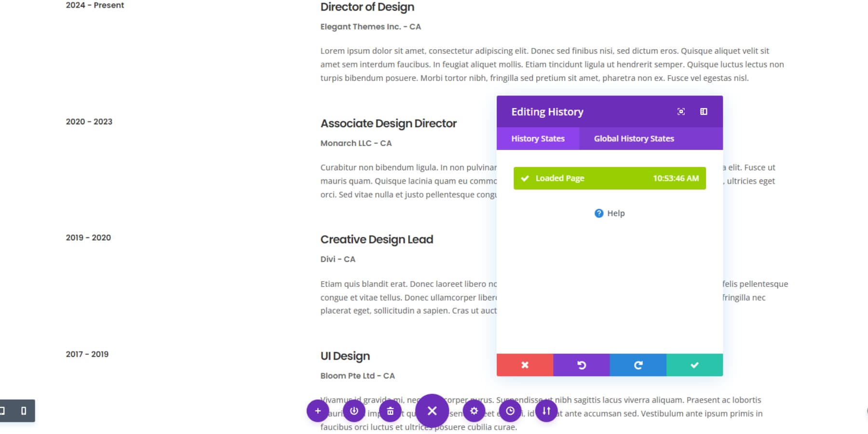The image size is (868, 434).
Task: Discard history changes with the red X
Action: click(x=524, y=365)
